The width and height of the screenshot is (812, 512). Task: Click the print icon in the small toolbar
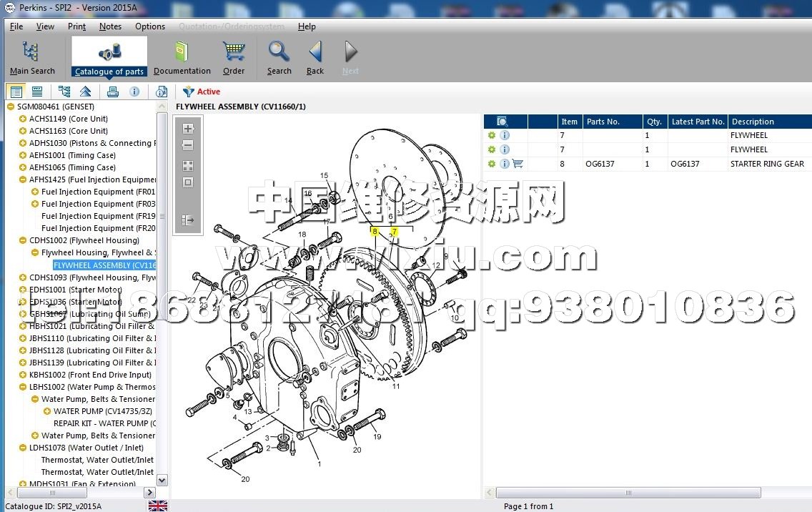112,92
